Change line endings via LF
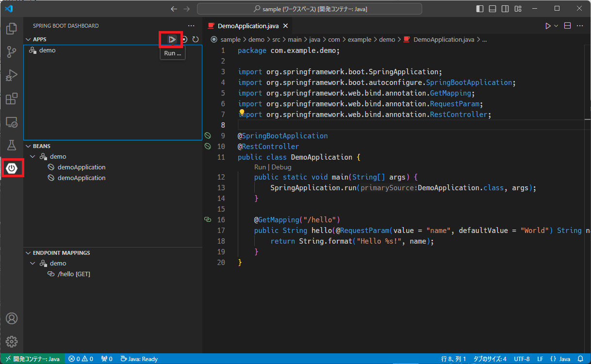591x364 pixels. [x=540, y=359]
